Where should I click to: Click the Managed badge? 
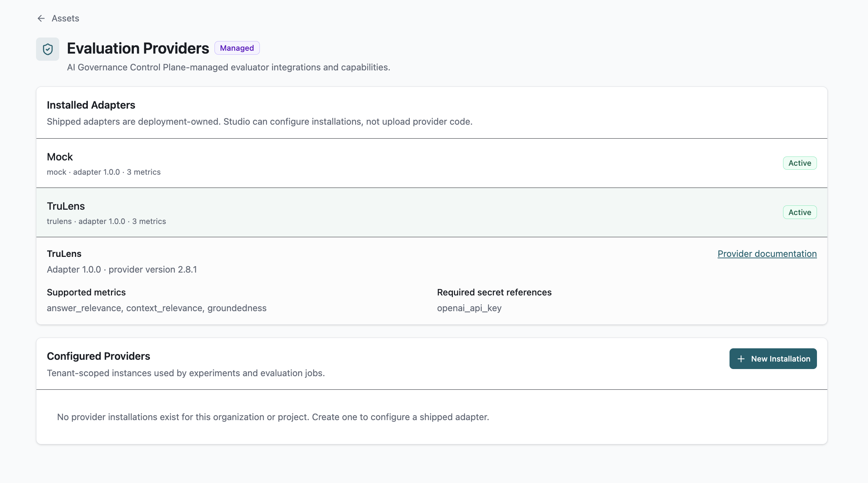[x=237, y=48]
